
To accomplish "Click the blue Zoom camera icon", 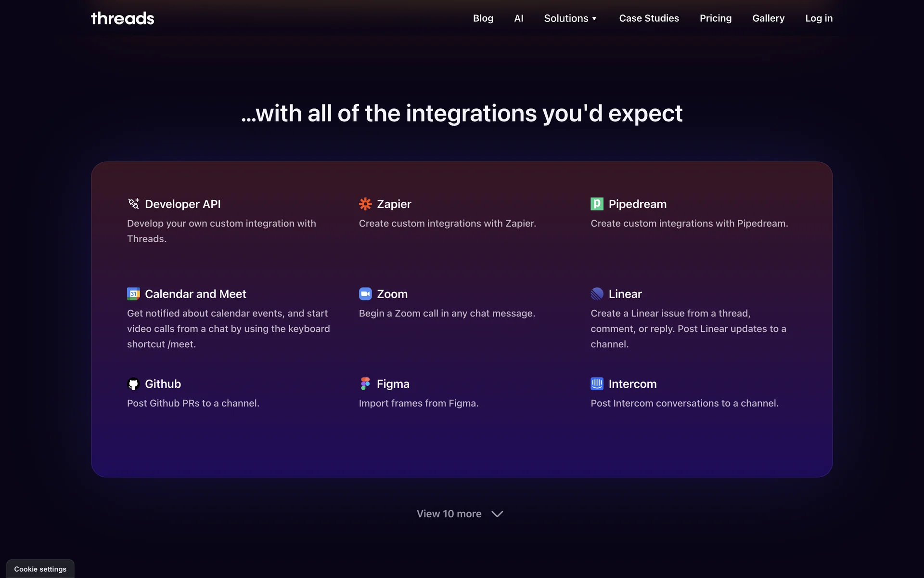I will pyautogui.click(x=365, y=294).
